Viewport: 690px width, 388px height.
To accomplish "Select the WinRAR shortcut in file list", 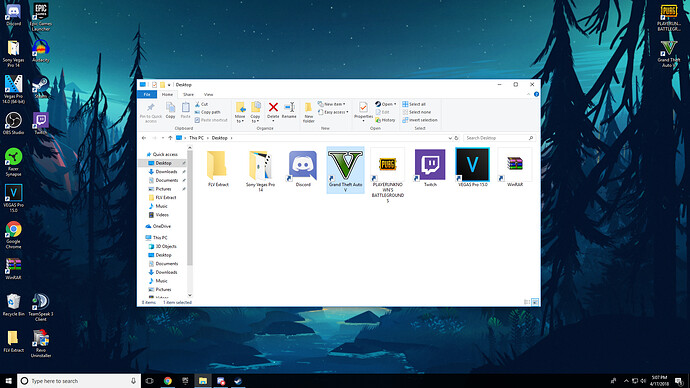I will pyautogui.click(x=514, y=169).
